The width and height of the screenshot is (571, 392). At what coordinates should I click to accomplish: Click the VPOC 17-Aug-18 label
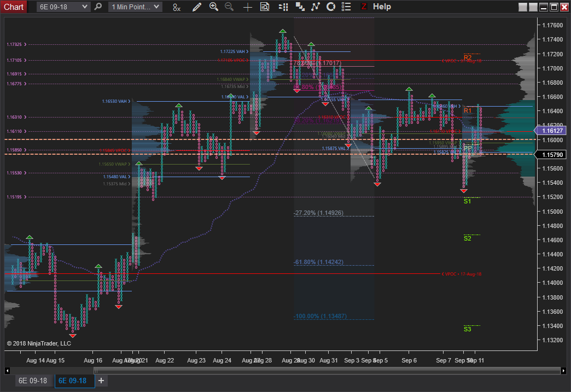(x=462, y=274)
